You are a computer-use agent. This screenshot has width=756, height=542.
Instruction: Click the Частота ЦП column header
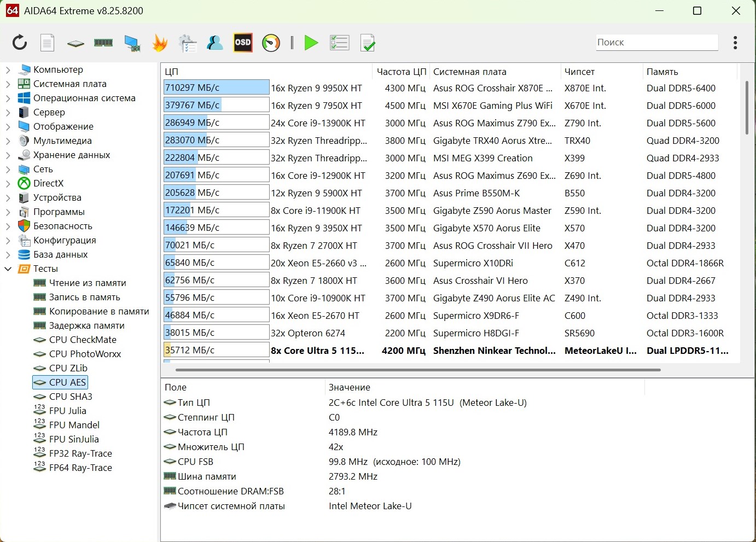pos(401,72)
